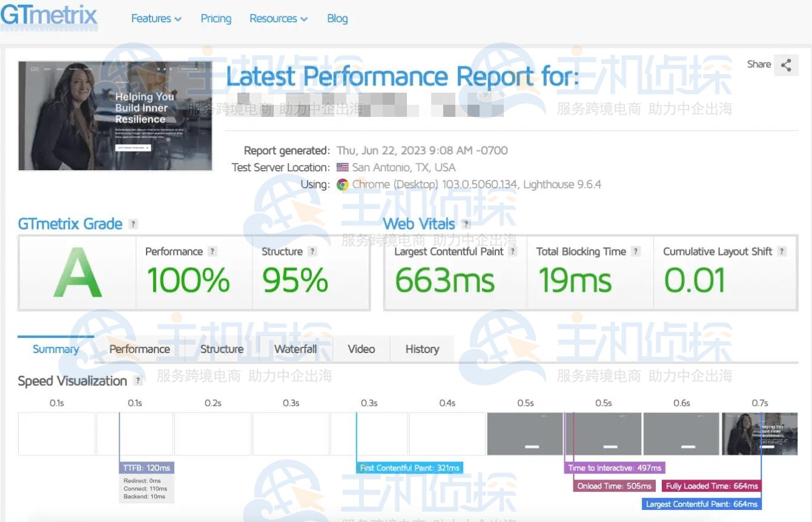812x522 pixels.
Task: Click the Backend: 10ms detail text
Action: [x=144, y=497]
